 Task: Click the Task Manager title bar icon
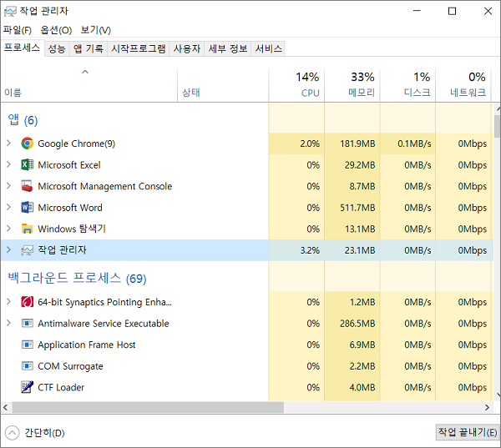(x=10, y=12)
